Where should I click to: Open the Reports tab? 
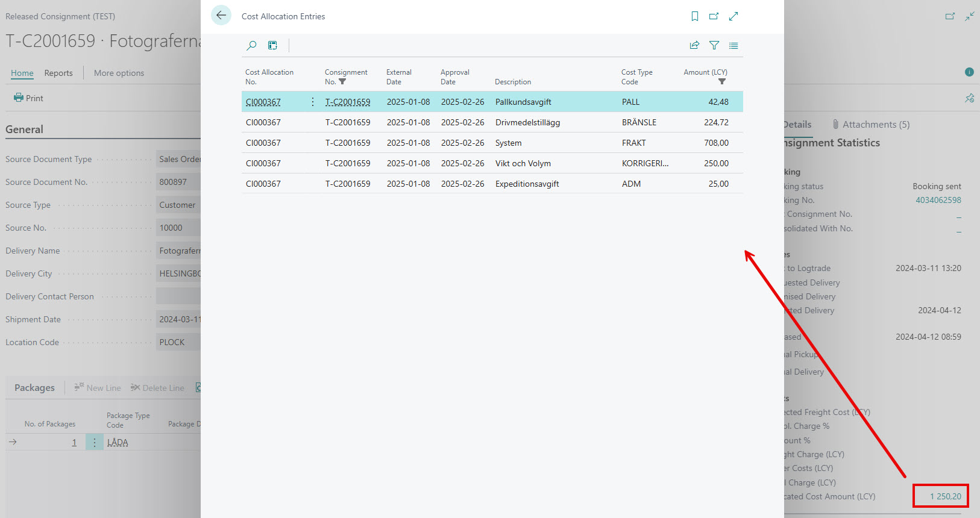point(58,73)
